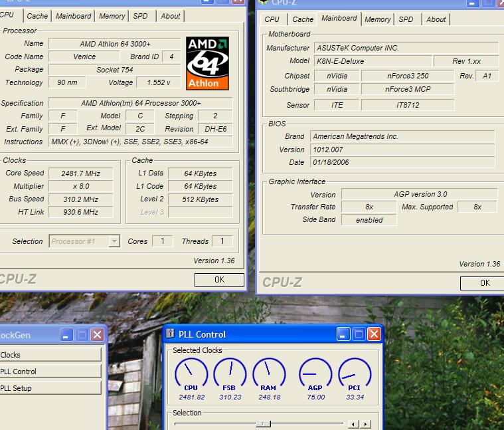Open the Cache tab in left CPU-Z window
The width and height of the screenshot is (504, 430).
coord(37,16)
